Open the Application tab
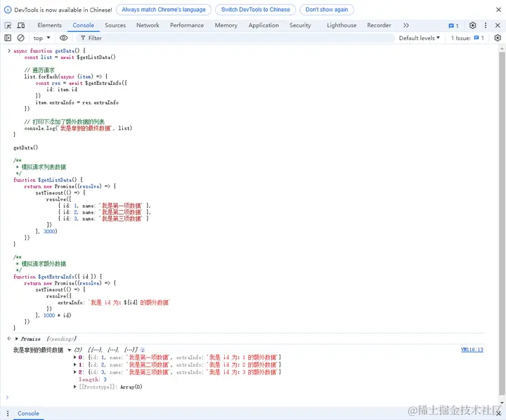506x420 pixels. coord(264,25)
